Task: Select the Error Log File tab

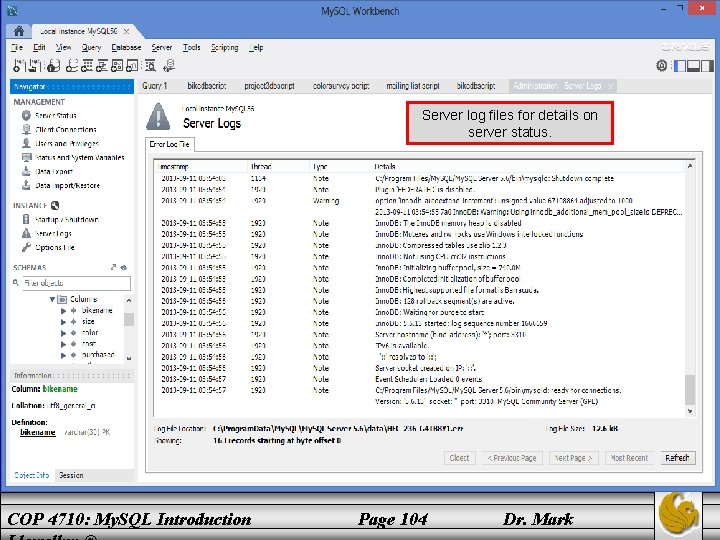Action: 169,144
